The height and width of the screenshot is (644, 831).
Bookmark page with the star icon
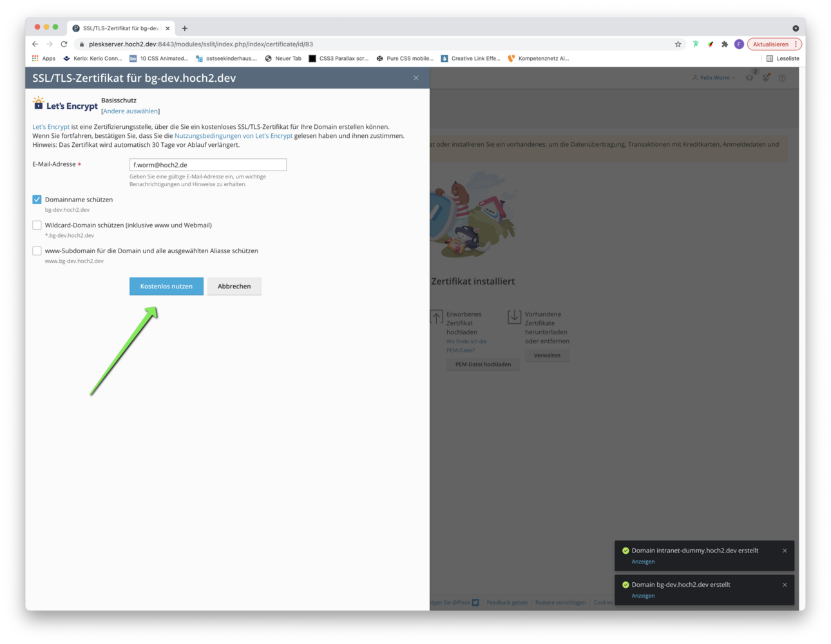point(678,44)
